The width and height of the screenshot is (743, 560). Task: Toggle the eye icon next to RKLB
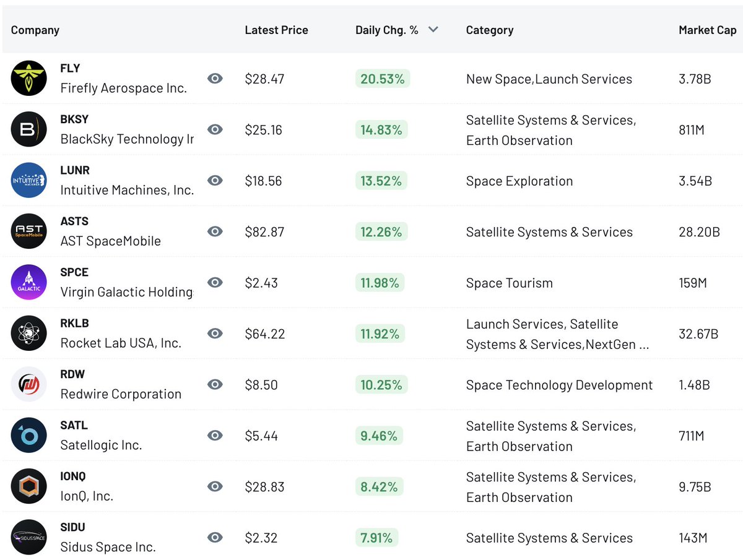coord(215,334)
